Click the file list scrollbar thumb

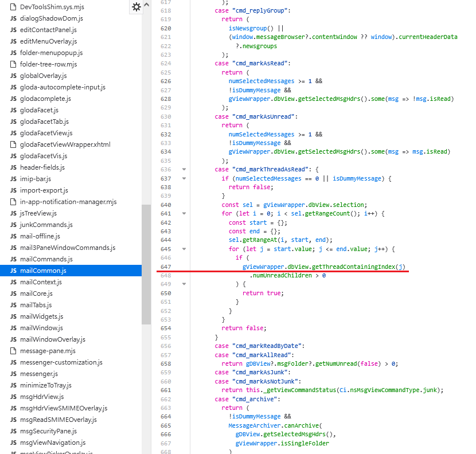tap(146, 264)
